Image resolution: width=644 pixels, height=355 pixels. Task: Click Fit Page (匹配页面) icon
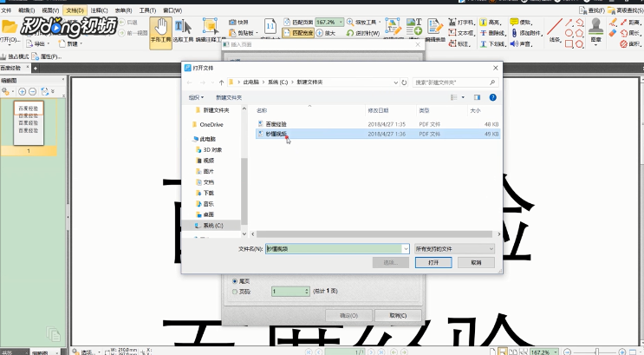pyautogui.click(x=287, y=23)
